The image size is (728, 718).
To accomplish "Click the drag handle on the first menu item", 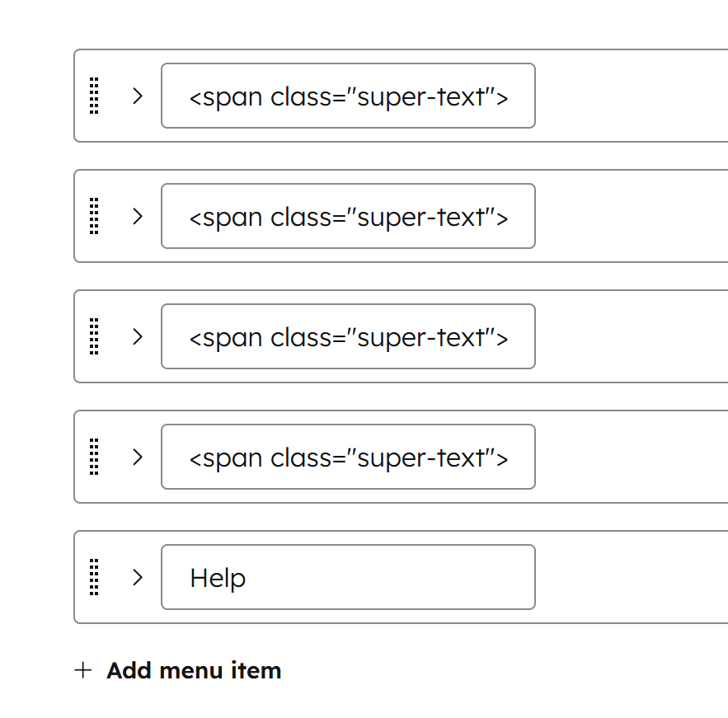I will [x=93, y=96].
